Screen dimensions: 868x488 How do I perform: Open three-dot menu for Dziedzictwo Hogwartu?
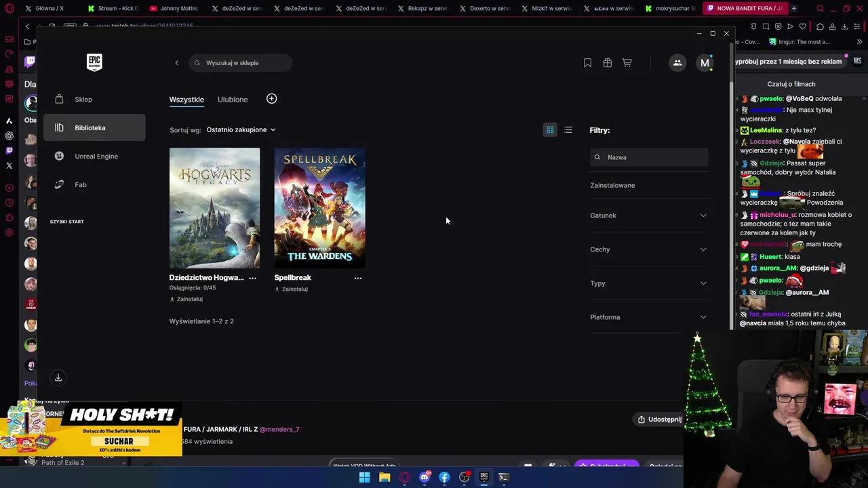pyautogui.click(x=252, y=278)
